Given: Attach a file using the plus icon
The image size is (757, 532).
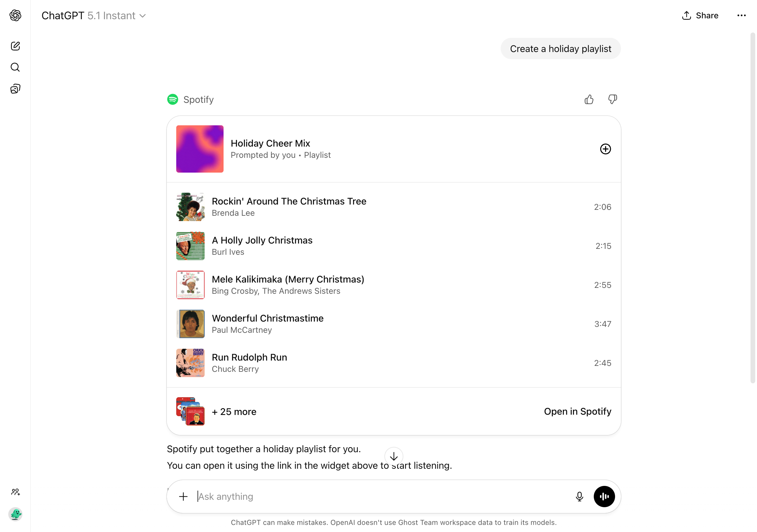Looking at the screenshot, I should tap(183, 497).
